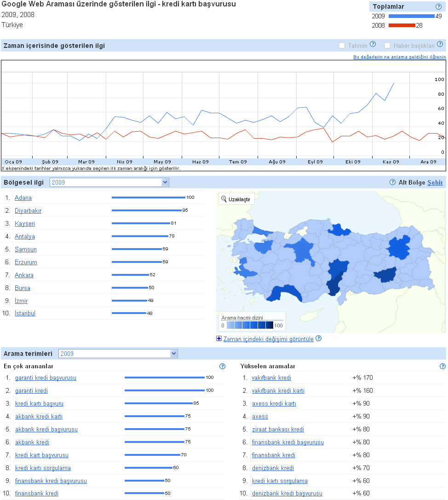Click the Uzaklaştır button on map
448x500 pixels.
pyautogui.click(x=237, y=199)
